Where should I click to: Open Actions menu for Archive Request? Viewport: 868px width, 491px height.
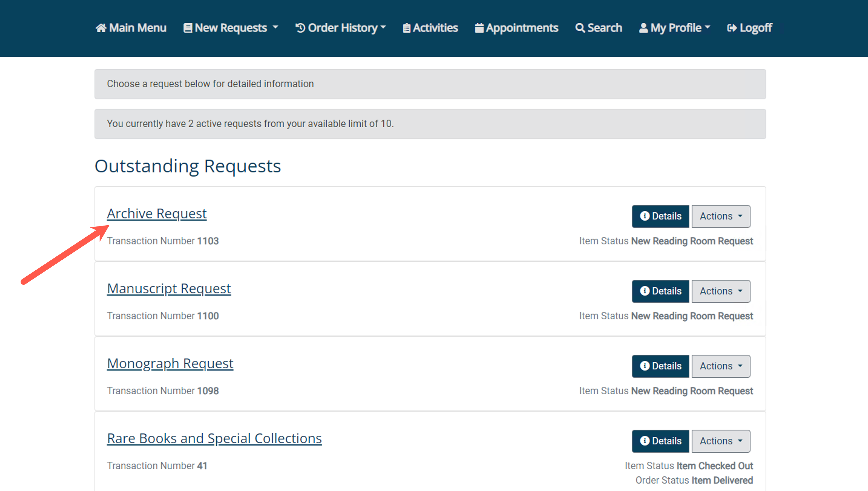tap(721, 216)
